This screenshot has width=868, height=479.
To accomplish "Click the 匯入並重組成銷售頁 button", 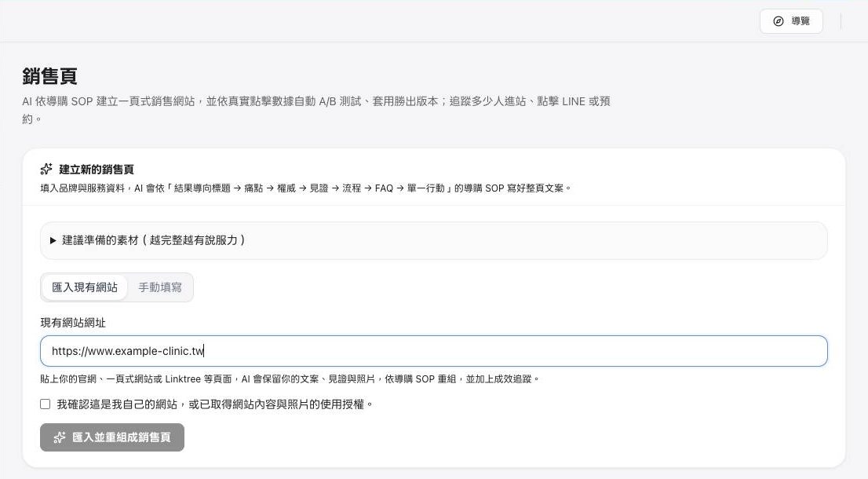I will [111, 437].
